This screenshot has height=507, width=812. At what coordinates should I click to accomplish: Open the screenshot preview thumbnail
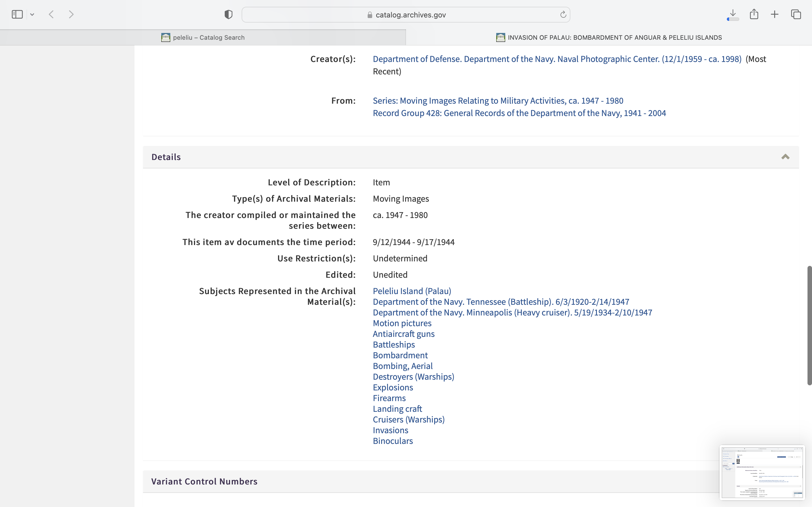pyautogui.click(x=762, y=472)
